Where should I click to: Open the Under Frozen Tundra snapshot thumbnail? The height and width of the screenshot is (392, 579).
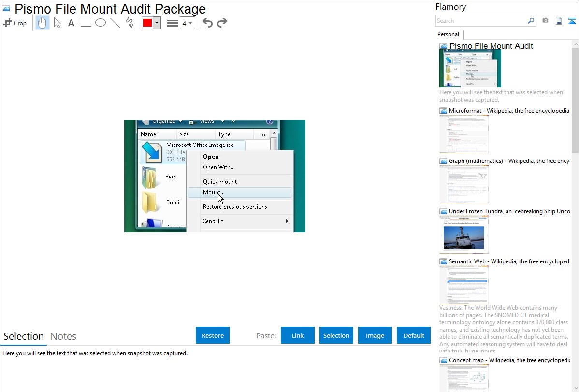pyautogui.click(x=464, y=234)
